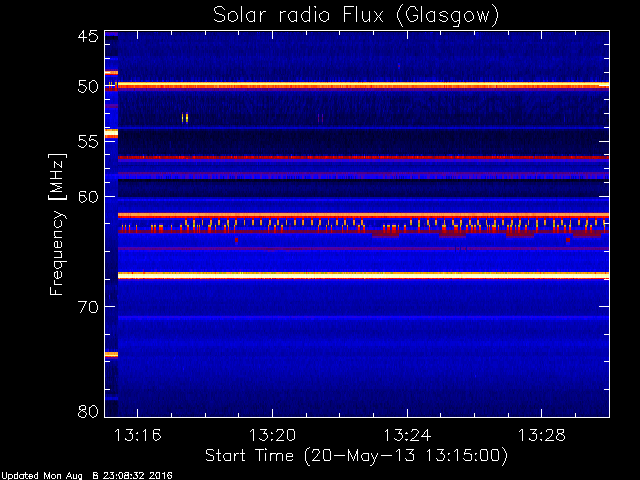Click the 70 frequency tick label
Viewport: 640px width, 480px height.
(88, 307)
